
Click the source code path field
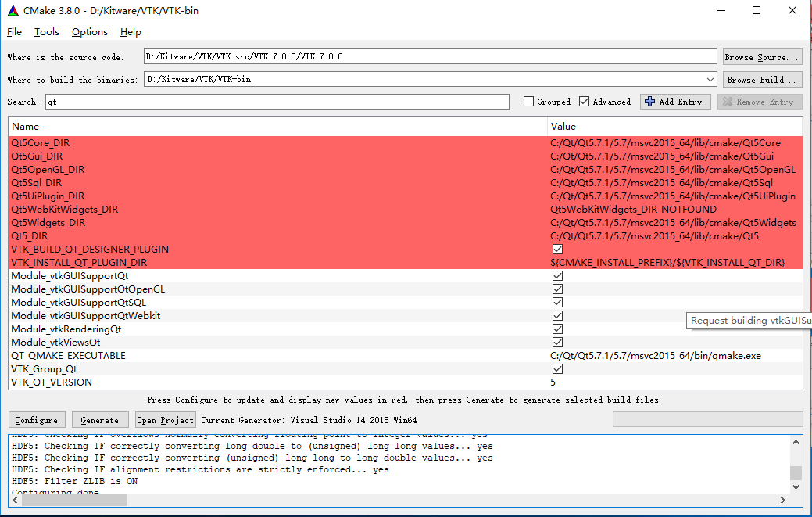431,56
